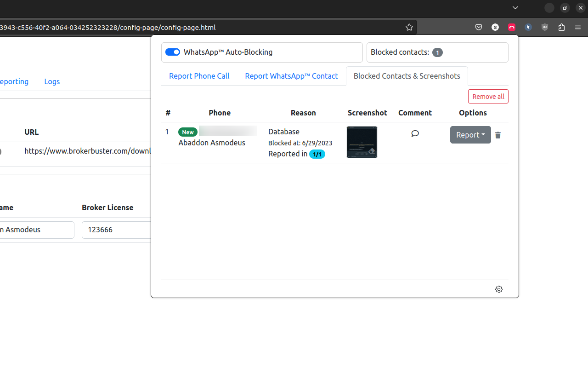Viewport: 588px width, 368px height.
Task: Click the brokerbuster.com URL text
Action: (88, 150)
